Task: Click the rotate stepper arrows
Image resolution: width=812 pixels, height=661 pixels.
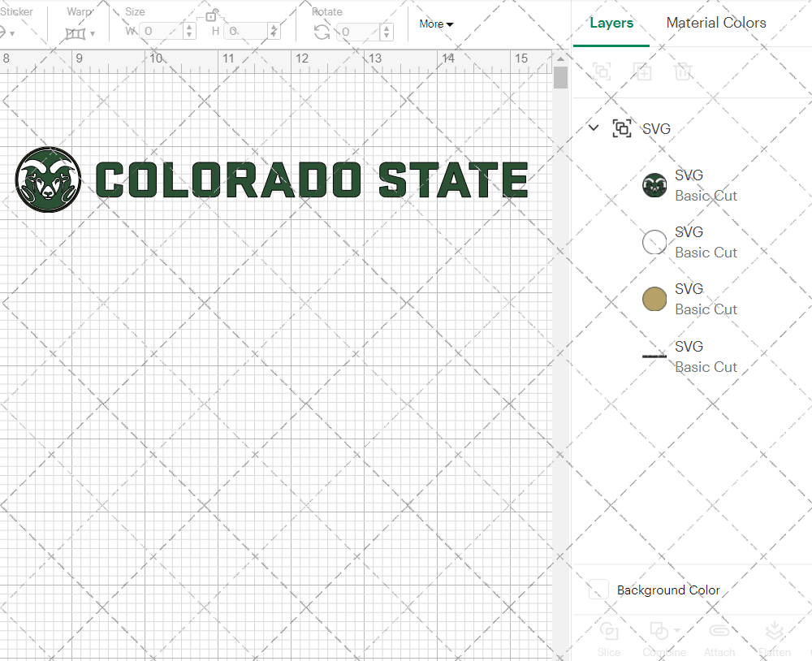Action: point(386,32)
